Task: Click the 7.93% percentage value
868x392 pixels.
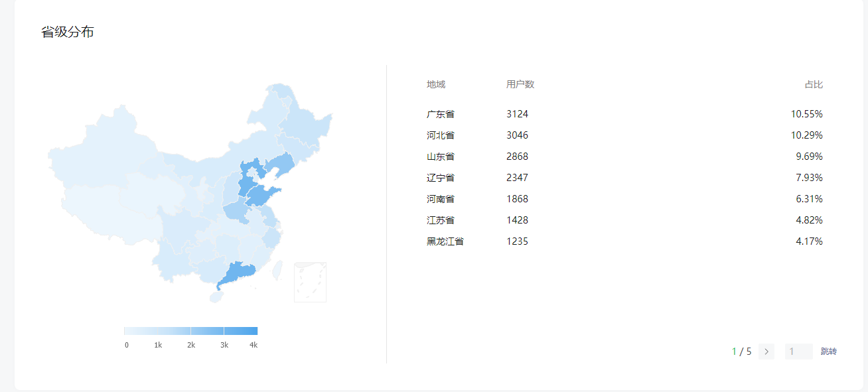Action: click(810, 178)
